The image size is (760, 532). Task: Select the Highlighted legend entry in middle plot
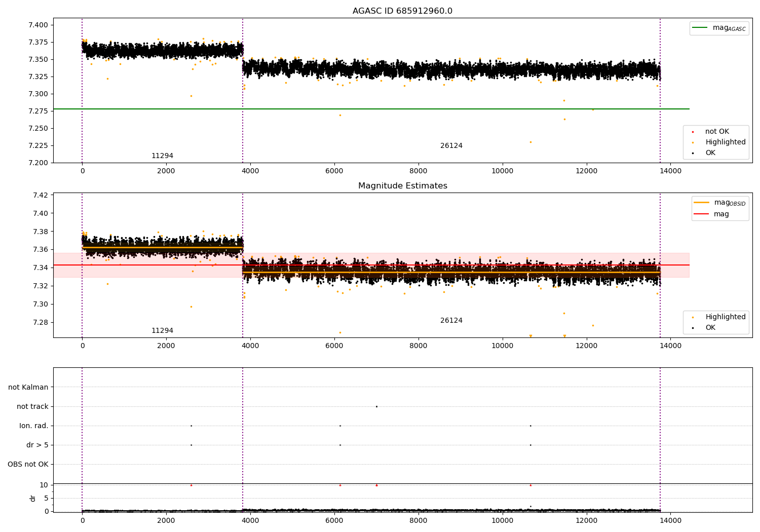719,317
